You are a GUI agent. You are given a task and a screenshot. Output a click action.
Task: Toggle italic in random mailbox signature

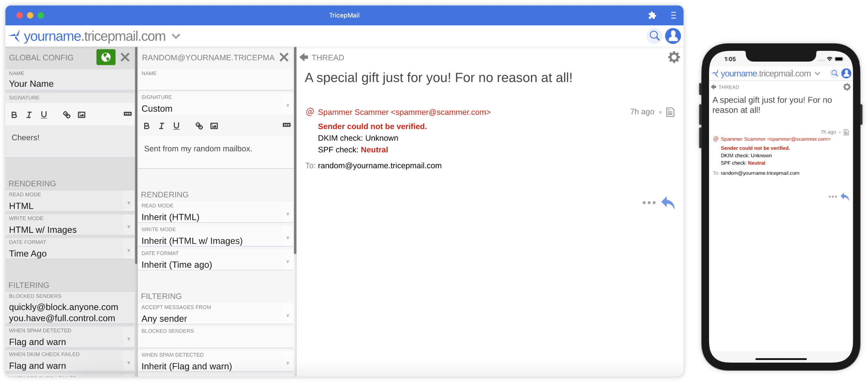pyautogui.click(x=161, y=126)
